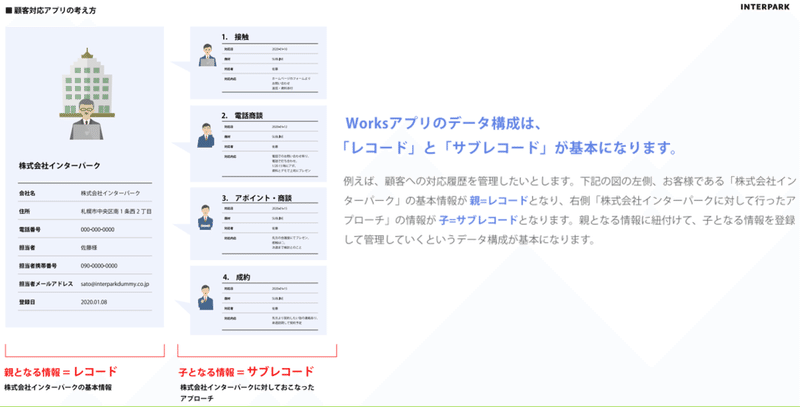Click the bold company name title above the record table
This screenshot has height=407, width=800.
(60, 166)
